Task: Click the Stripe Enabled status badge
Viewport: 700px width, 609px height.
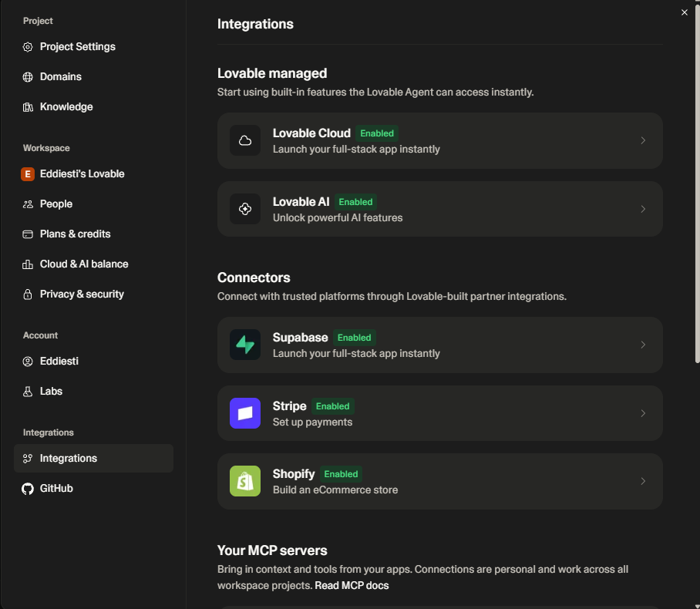Action: (x=333, y=406)
